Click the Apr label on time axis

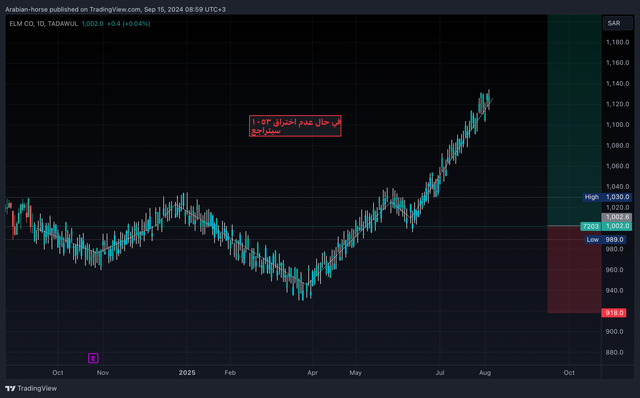click(312, 373)
